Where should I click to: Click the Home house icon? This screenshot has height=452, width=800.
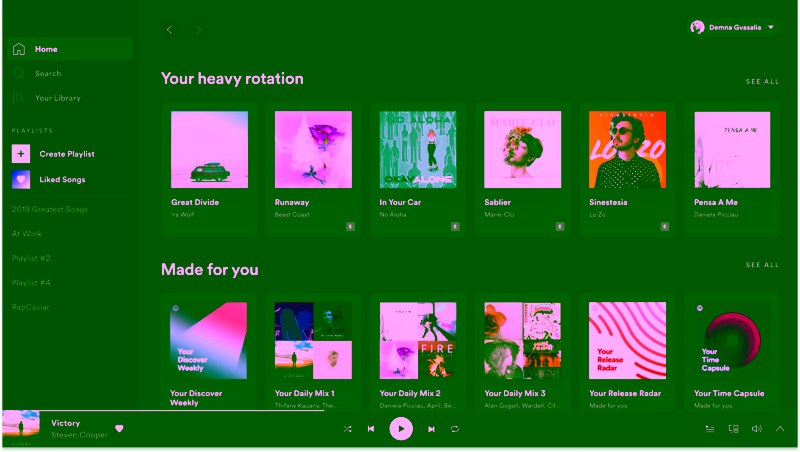(x=19, y=49)
